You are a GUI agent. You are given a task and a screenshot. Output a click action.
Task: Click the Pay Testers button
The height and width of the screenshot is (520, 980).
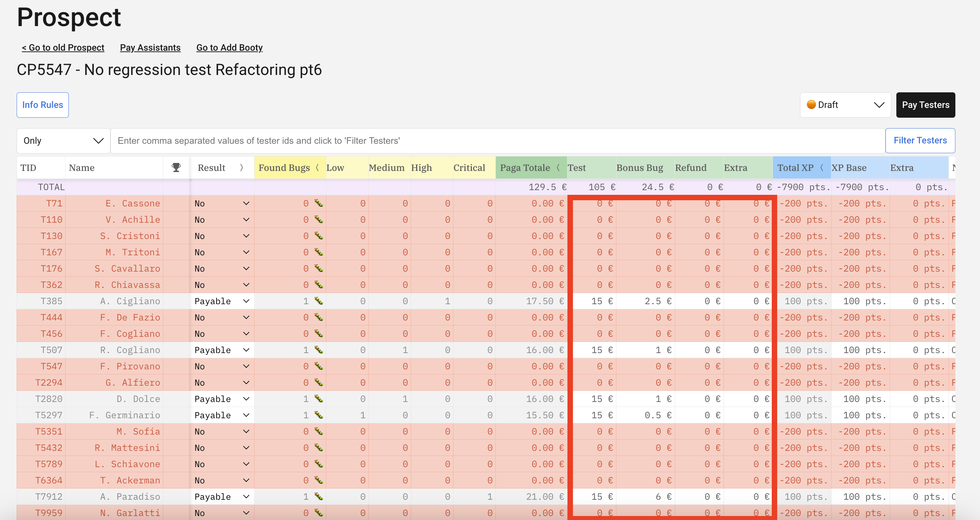coord(925,105)
